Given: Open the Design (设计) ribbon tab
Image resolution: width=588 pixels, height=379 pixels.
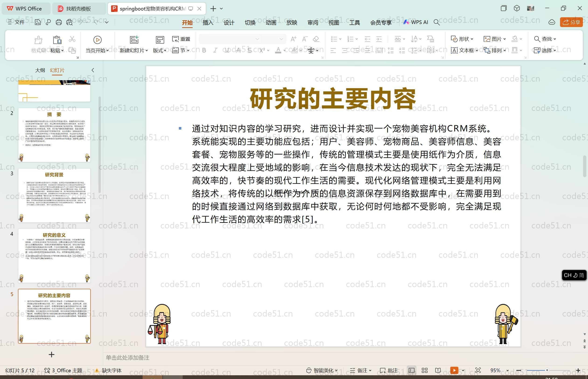Looking at the screenshot, I should click(x=229, y=22).
